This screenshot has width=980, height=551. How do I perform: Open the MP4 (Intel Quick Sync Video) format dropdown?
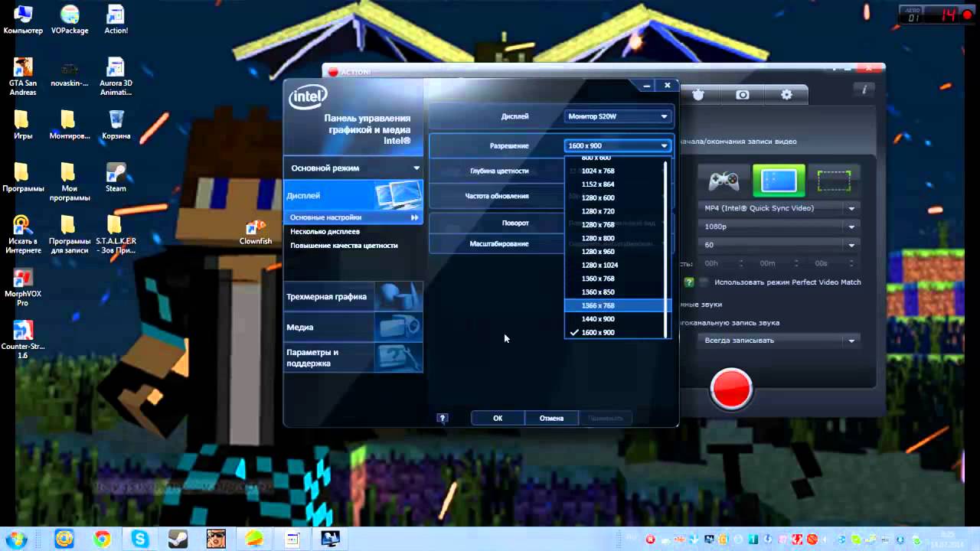click(x=778, y=208)
